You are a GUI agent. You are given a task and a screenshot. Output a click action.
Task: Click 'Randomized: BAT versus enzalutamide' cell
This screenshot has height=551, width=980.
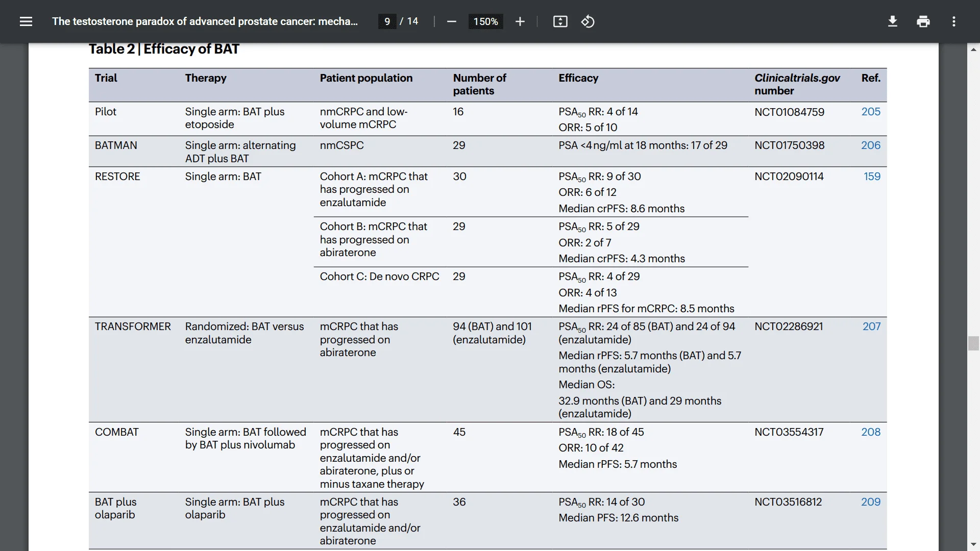(x=244, y=333)
